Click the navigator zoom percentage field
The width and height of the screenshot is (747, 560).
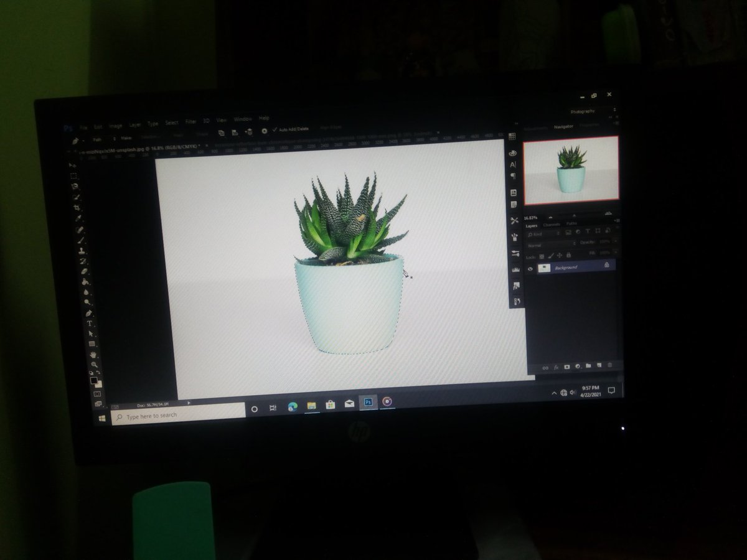pyautogui.click(x=531, y=218)
